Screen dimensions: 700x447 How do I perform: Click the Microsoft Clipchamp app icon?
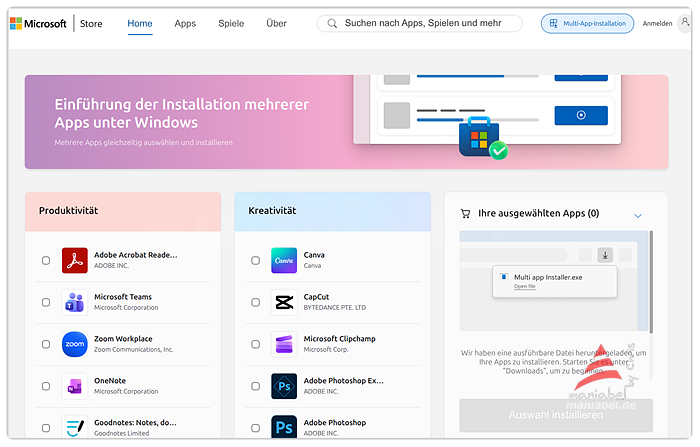pyautogui.click(x=284, y=344)
